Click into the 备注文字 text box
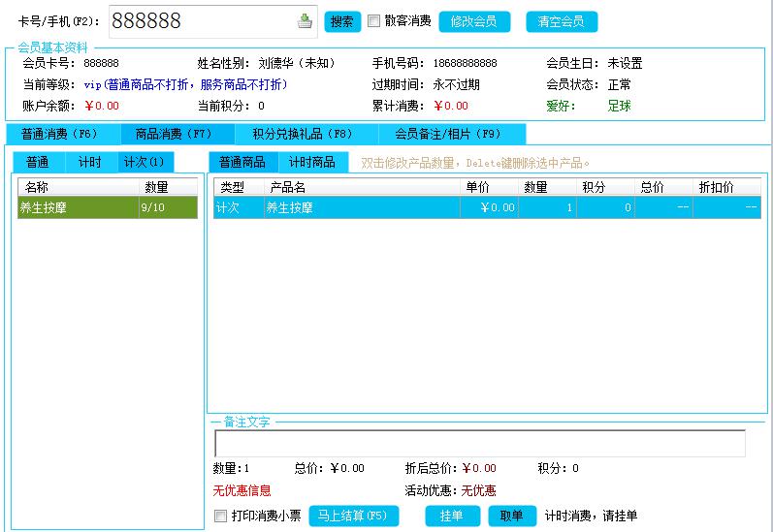 [x=480, y=443]
